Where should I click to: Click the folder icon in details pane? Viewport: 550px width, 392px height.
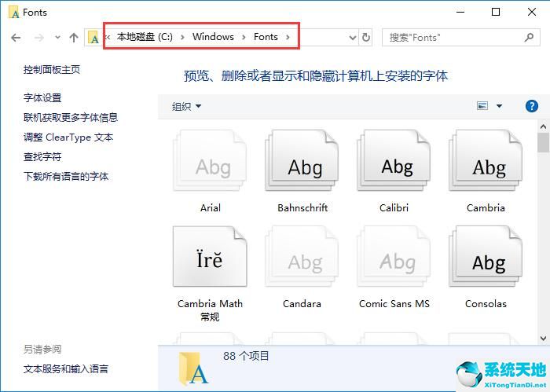click(193, 369)
